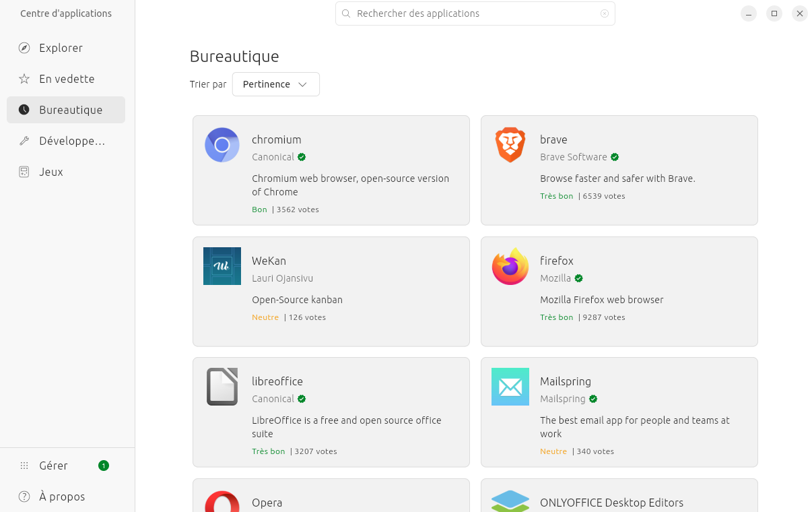Click the Brave lion logo icon
Image resolution: width=812 pixels, height=512 pixels.
[510, 145]
